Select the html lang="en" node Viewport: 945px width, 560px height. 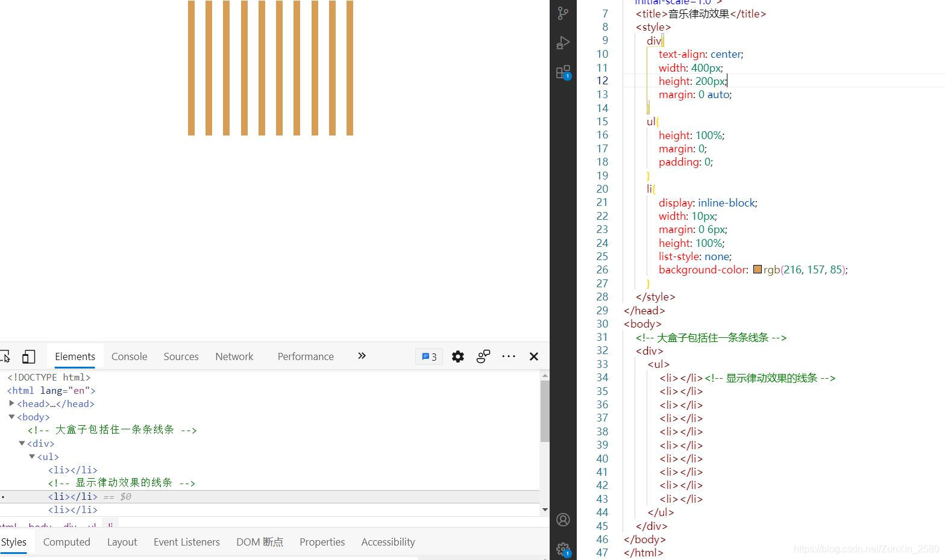(x=51, y=390)
